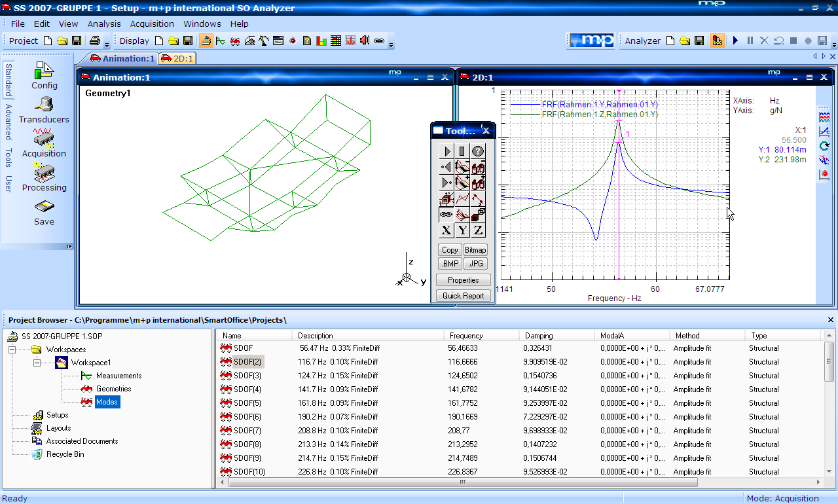Image resolution: width=838 pixels, height=504 pixels.
Task: Select the Advanced sidebar tab
Action: 9,122
